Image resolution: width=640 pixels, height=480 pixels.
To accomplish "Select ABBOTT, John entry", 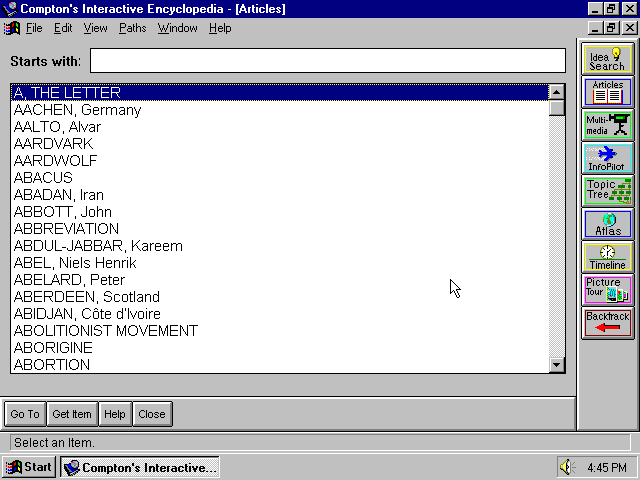I will [x=280, y=212].
